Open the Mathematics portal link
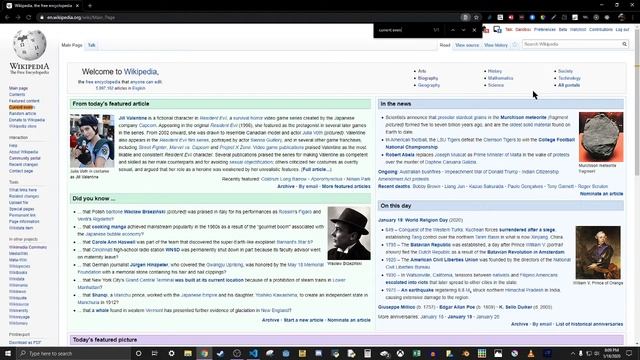 [x=500, y=78]
